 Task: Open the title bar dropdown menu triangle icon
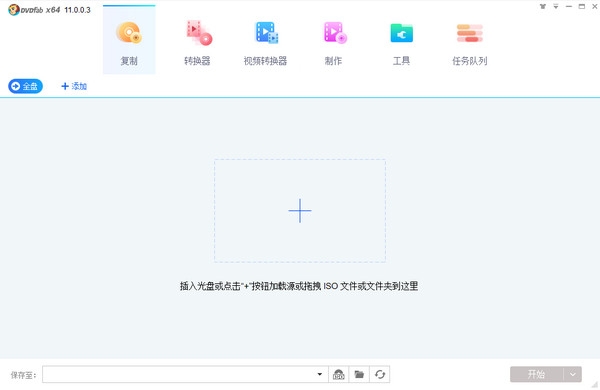coord(556,7)
